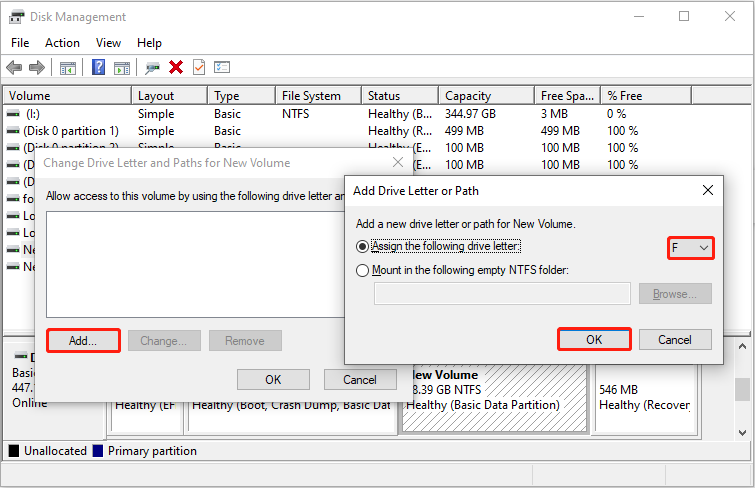Sort by the Layout column header
The height and width of the screenshot is (488, 755).
click(x=169, y=95)
